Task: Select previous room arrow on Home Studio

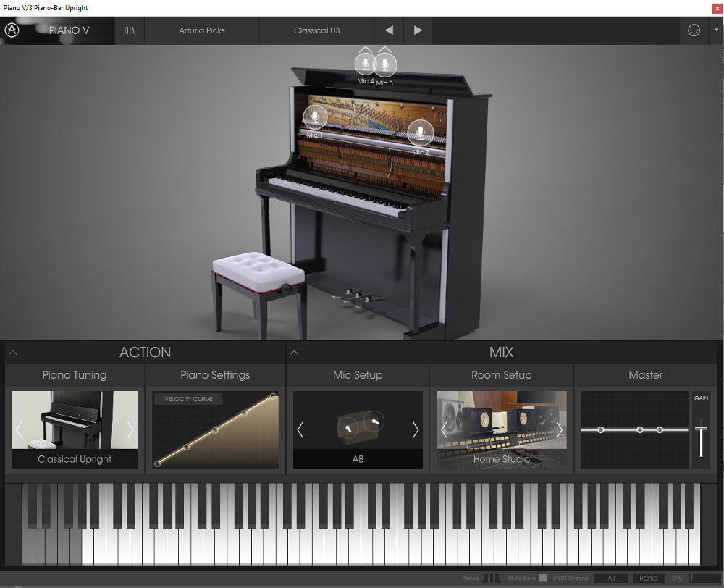Action: [445, 429]
